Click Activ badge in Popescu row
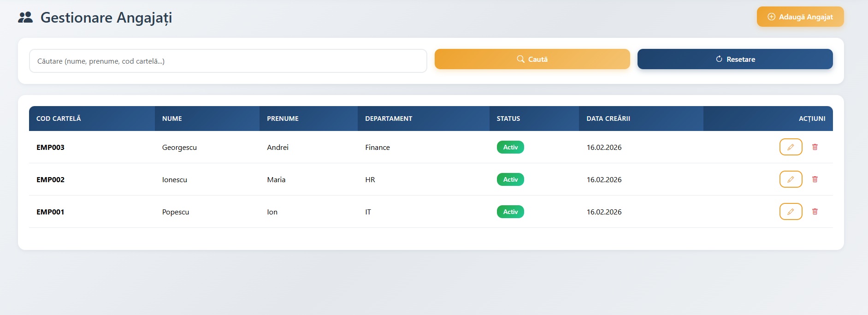The width and height of the screenshot is (868, 315). 510,212
